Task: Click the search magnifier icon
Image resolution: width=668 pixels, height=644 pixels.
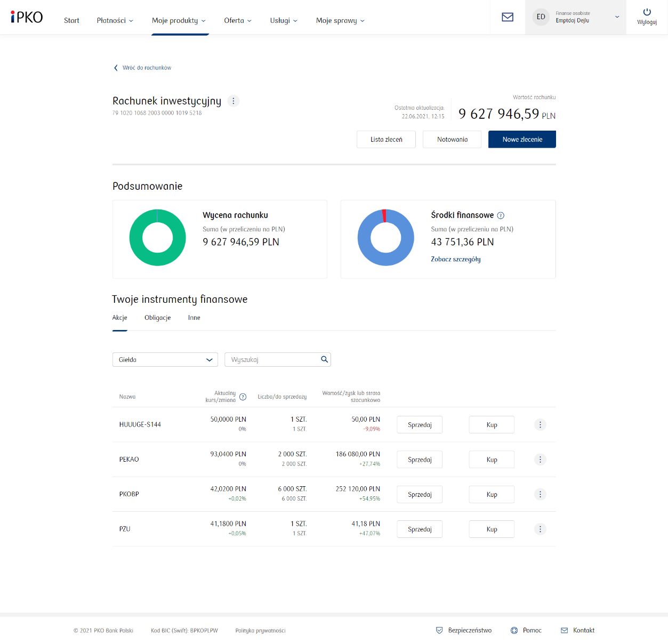Action: pyautogui.click(x=324, y=359)
